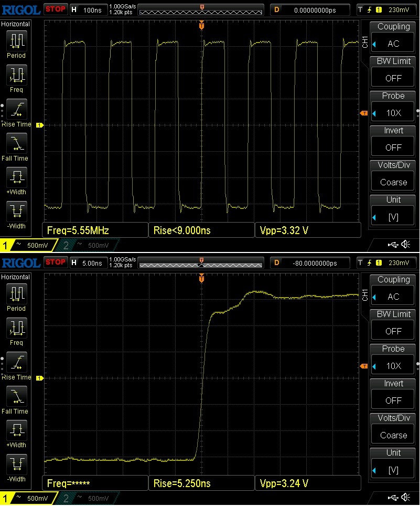Image resolution: width=420 pixels, height=506 pixels.
Task: Click the sound speaker icon in the 5.00ns capture
Action: (x=405, y=498)
